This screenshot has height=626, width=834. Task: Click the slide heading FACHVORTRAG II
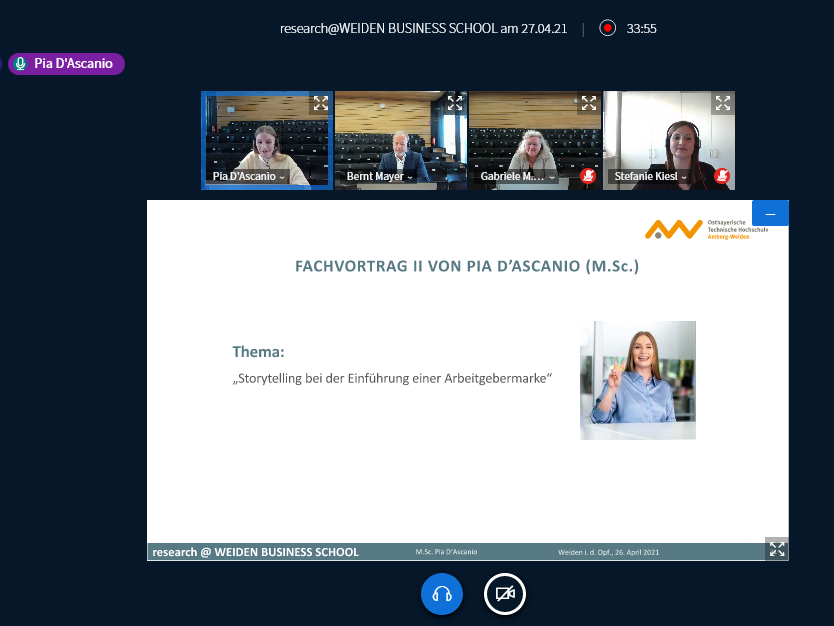[x=467, y=266]
